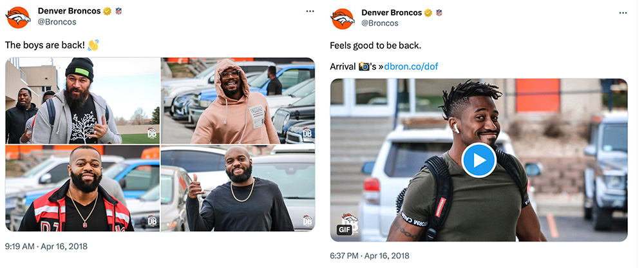Click Denver Broncos name in left tweet
Screen dimensions: 644x268
point(69,11)
